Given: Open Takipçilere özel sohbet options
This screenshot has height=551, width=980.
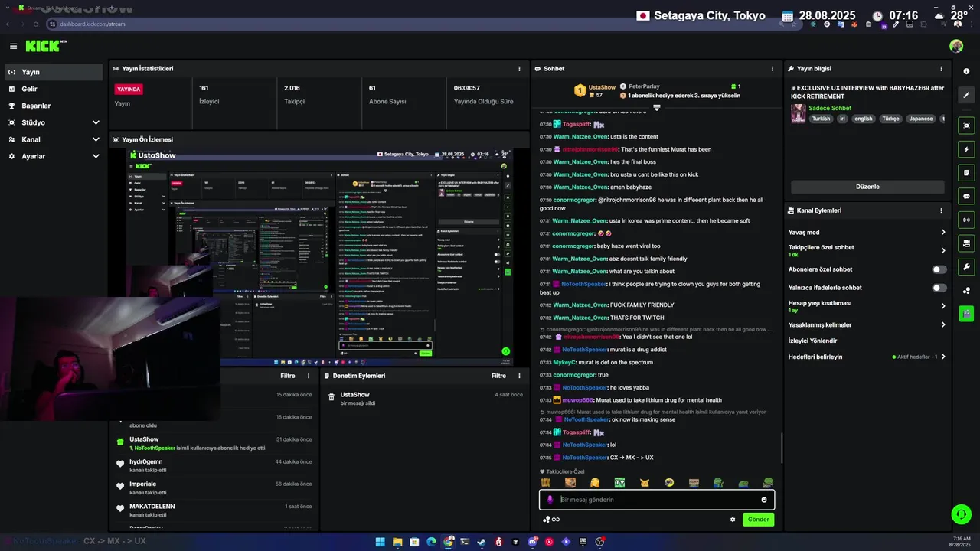Looking at the screenshot, I should (x=867, y=250).
